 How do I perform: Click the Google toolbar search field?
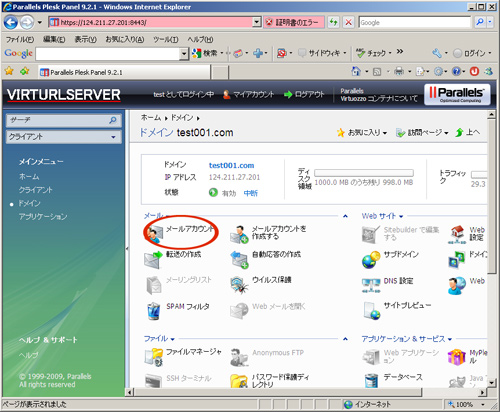pyautogui.click(x=108, y=54)
